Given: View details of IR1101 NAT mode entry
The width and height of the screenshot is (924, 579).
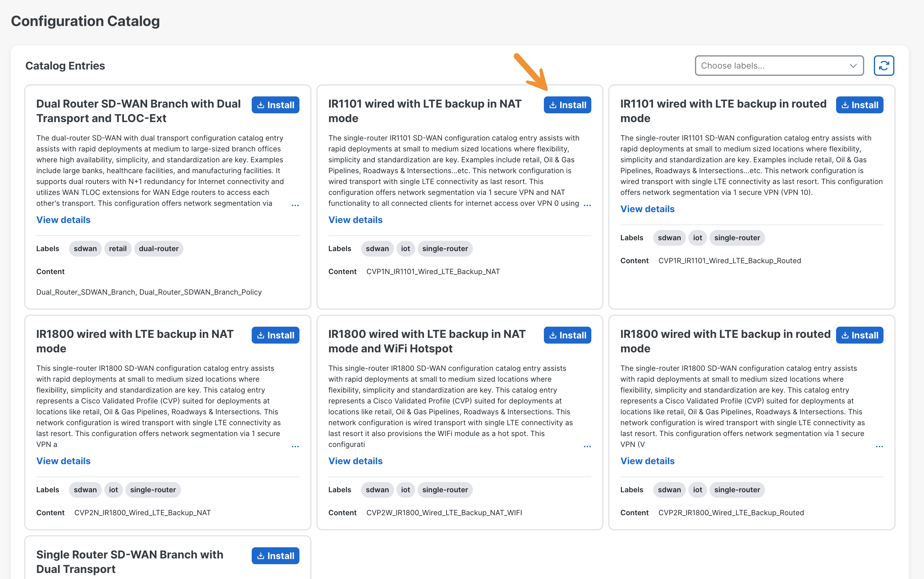Looking at the screenshot, I should coord(355,220).
